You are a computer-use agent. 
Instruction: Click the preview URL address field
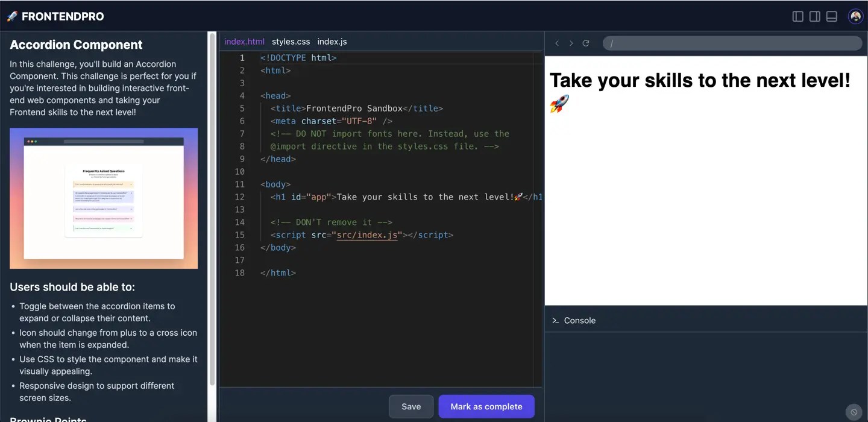[731, 43]
